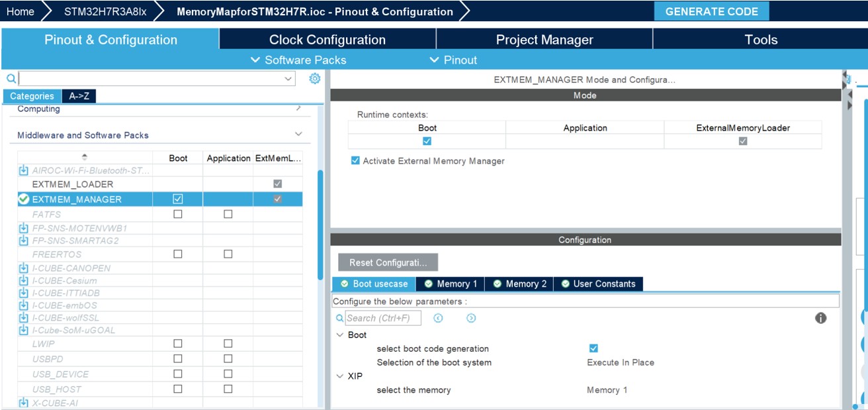Viewport: 868px width, 410px height.
Task: Expand the Computing category
Action: click(298, 108)
